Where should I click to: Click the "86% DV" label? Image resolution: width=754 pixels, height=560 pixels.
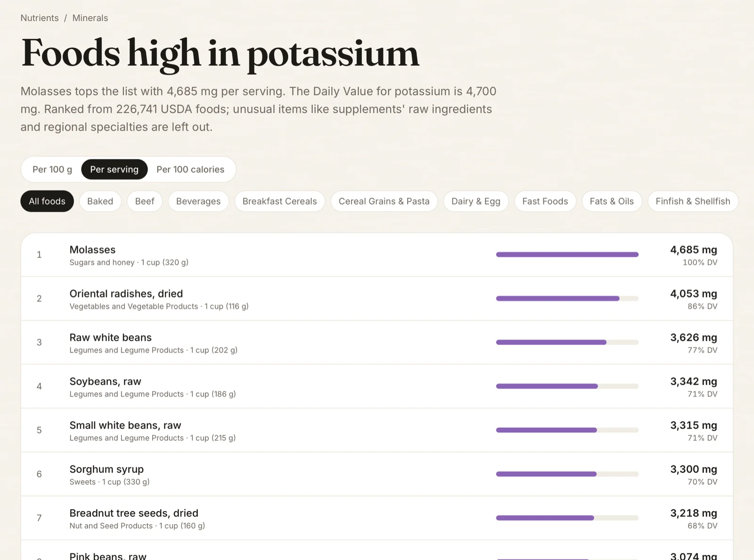tap(702, 306)
